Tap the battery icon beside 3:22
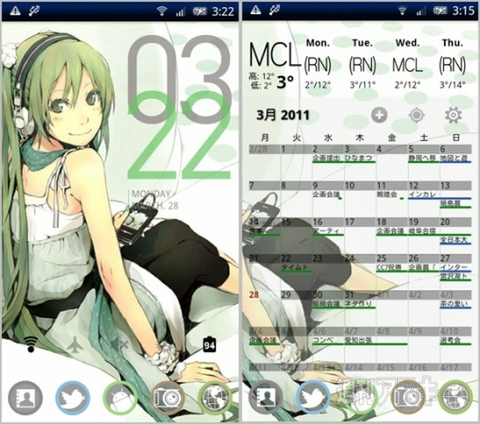The image size is (480, 424). point(200,12)
